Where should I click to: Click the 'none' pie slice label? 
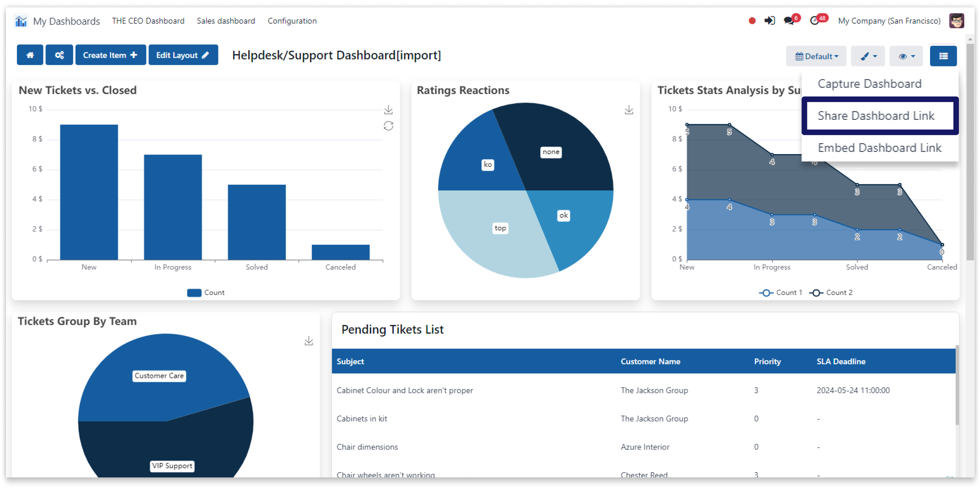click(x=551, y=152)
